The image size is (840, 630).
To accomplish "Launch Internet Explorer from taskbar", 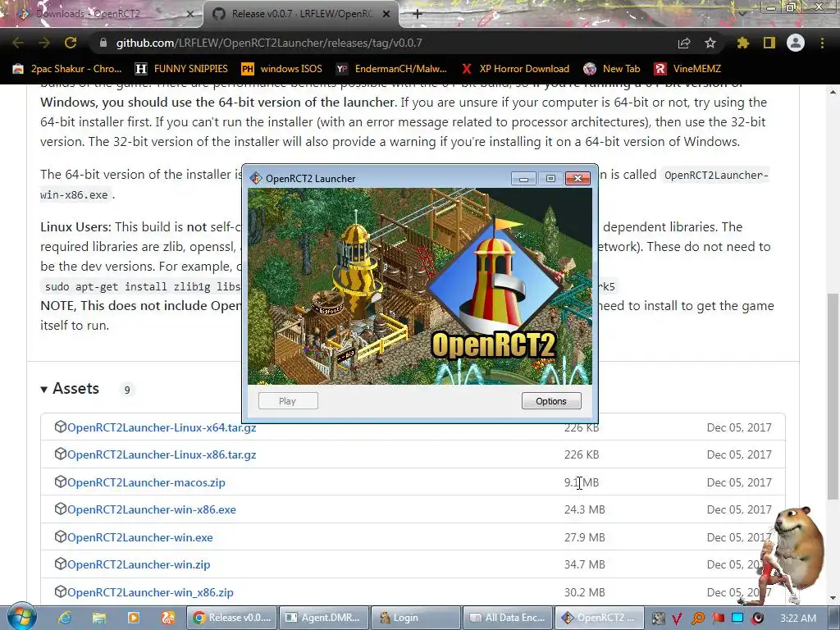I will click(65, 618).
